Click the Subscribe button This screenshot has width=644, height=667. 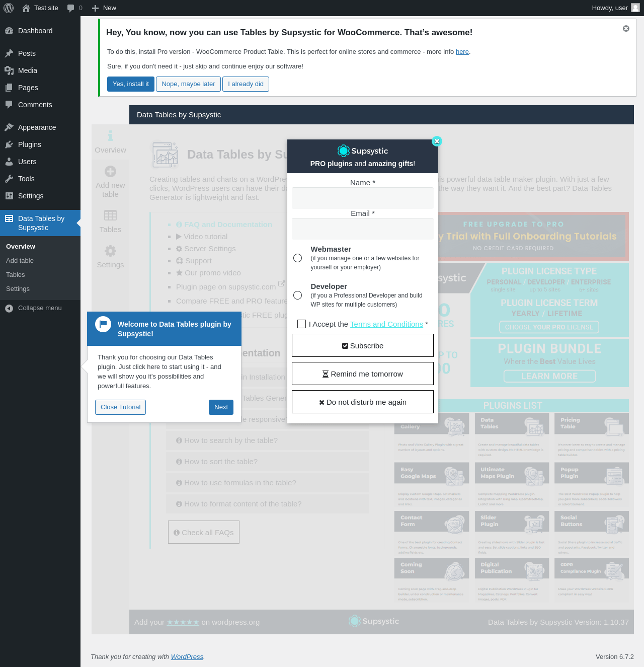point(363,346)
